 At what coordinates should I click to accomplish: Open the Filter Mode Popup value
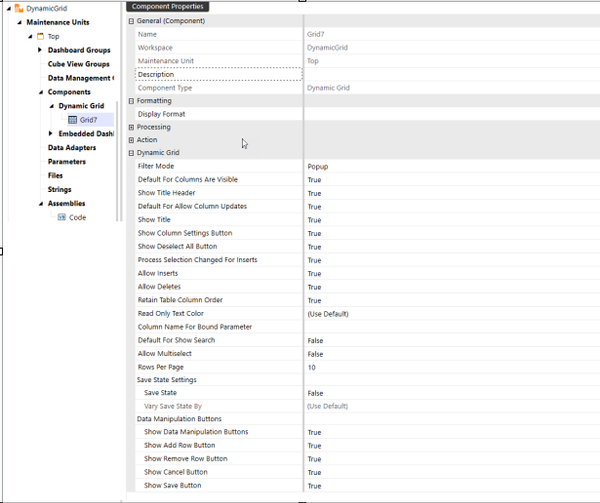(318, 166)
